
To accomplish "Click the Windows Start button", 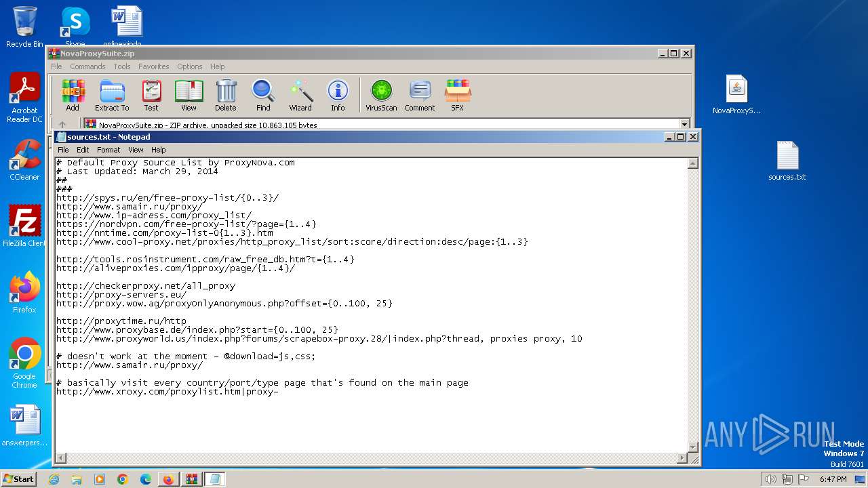I will (19, 479).
